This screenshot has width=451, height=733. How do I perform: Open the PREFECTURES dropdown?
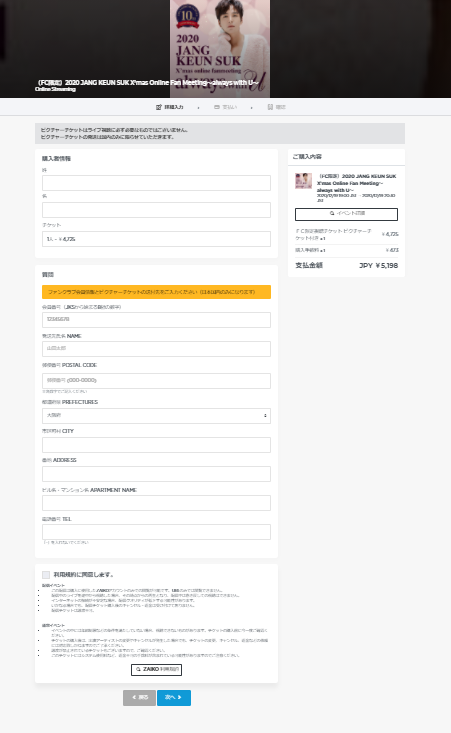(x=156, y=416)
